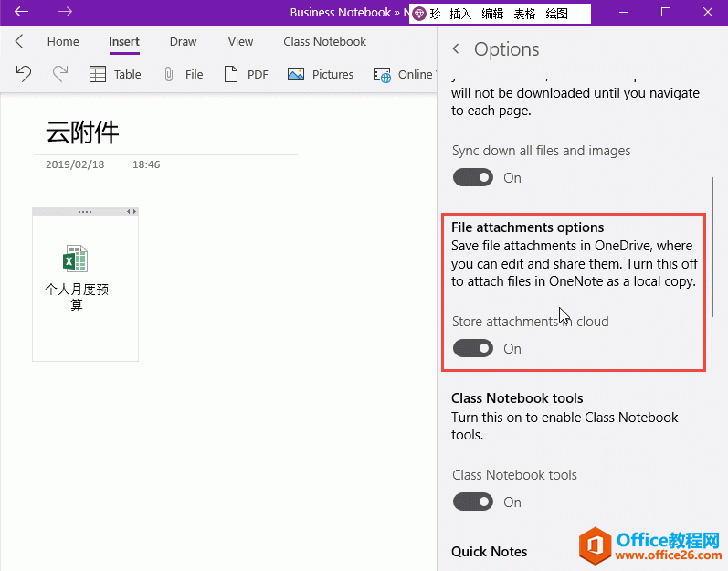Minimize the OneNote window
The height and width of the screenshot is (571, 728).
pyautogui.click(x=624, y=12)
